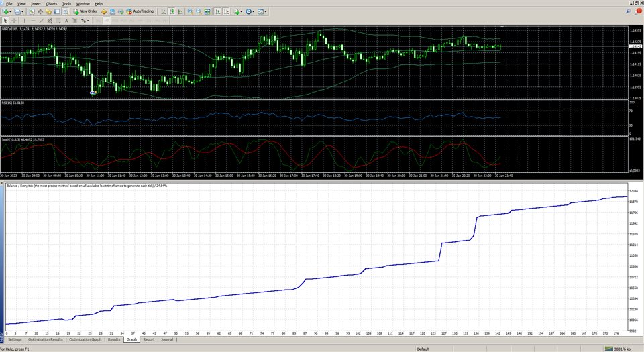Select the Text 'A' tool
Viewport: 644px width, 352px height.
point(66,21)
